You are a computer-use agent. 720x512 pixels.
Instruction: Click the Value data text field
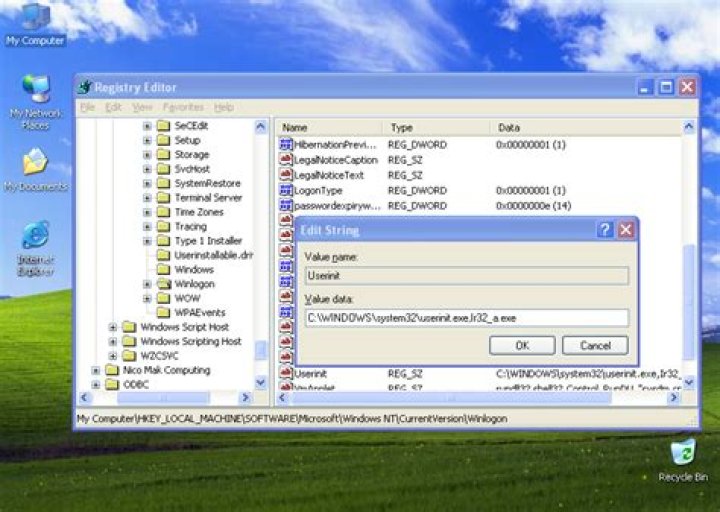466,318
